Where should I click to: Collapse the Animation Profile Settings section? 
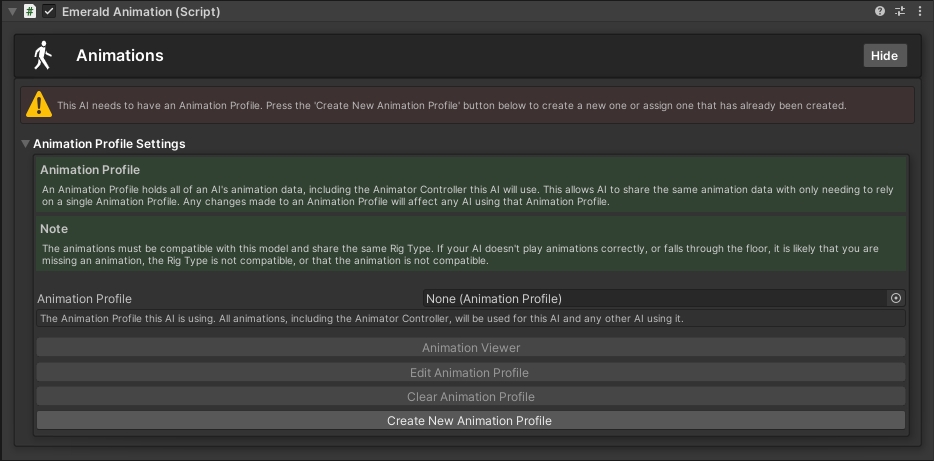(x=26, y=144)
